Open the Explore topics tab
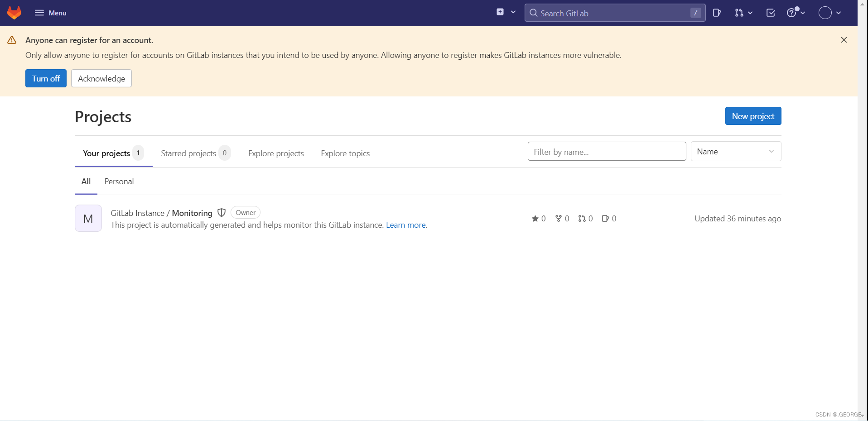 (345, 153)
